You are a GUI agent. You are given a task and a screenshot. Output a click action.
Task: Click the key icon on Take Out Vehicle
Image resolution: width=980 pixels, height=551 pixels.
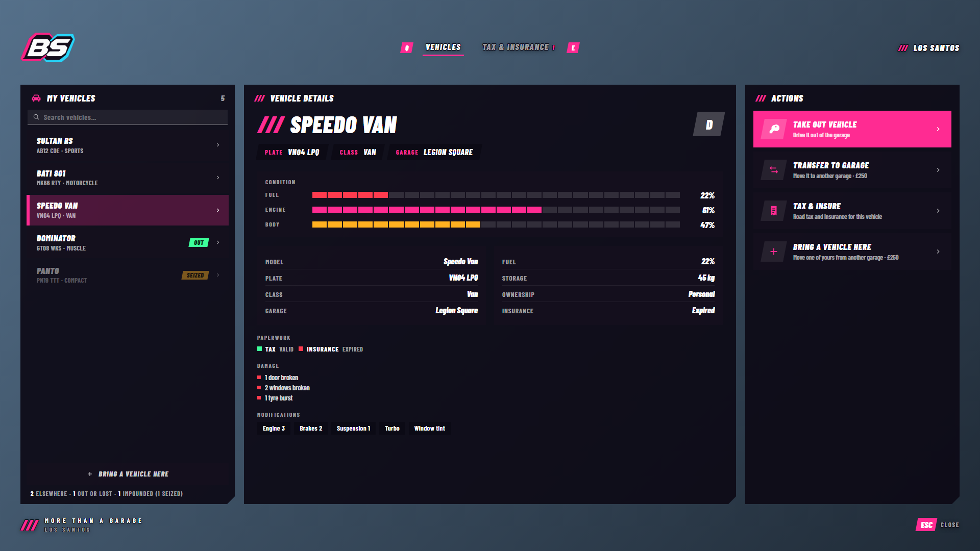(x=774, y=129)
